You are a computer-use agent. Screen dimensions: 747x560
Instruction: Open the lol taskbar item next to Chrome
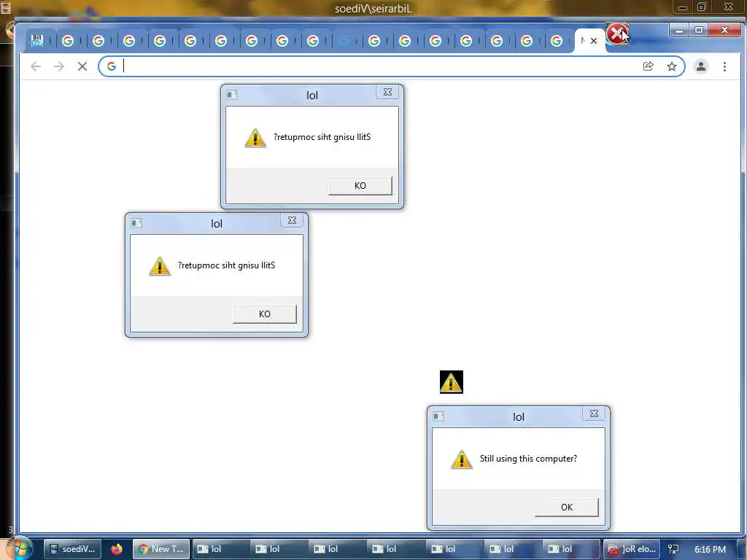(x=222, y=549)
